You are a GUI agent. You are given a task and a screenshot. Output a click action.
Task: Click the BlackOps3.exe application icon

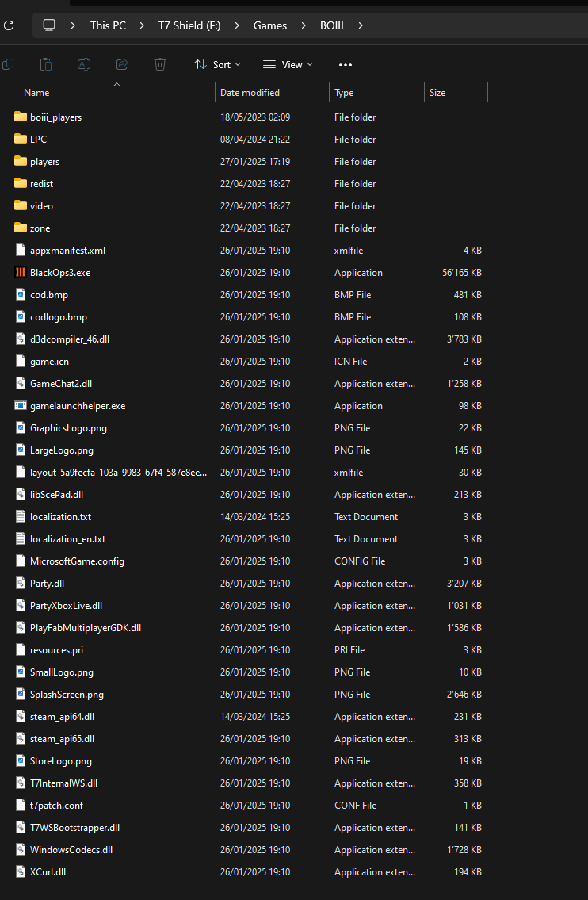point(21,273)
